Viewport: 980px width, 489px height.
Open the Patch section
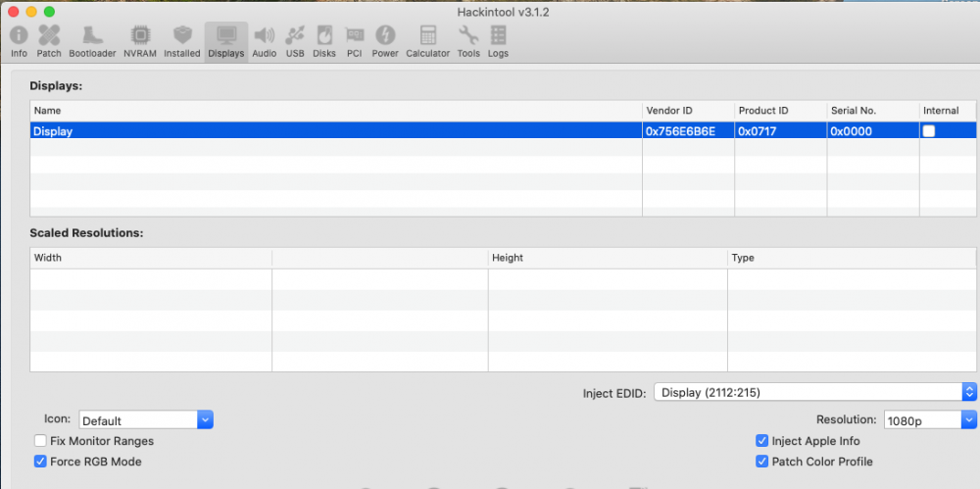(x=49, y=39)
